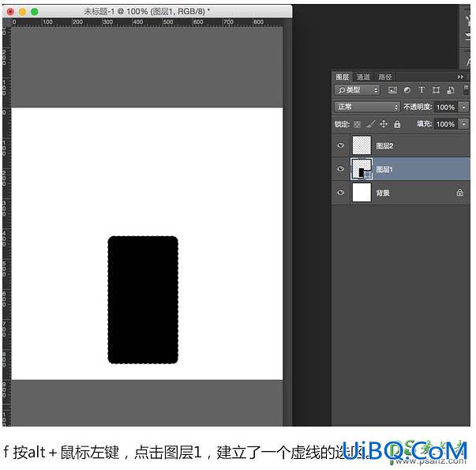Click the black rounded rectangle on canvas
476x470 pixels.
click(x=143, y=299)
